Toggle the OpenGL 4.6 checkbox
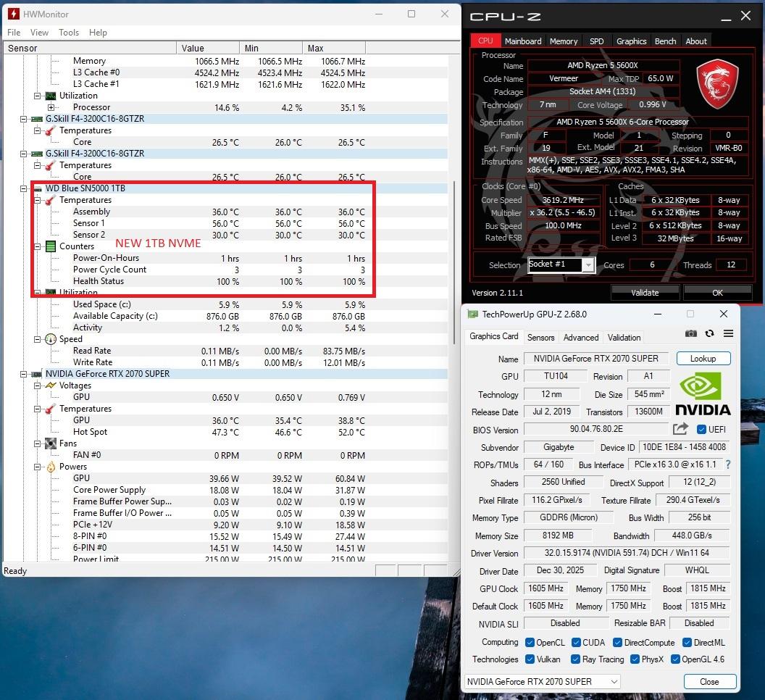 tap(675, 659)
